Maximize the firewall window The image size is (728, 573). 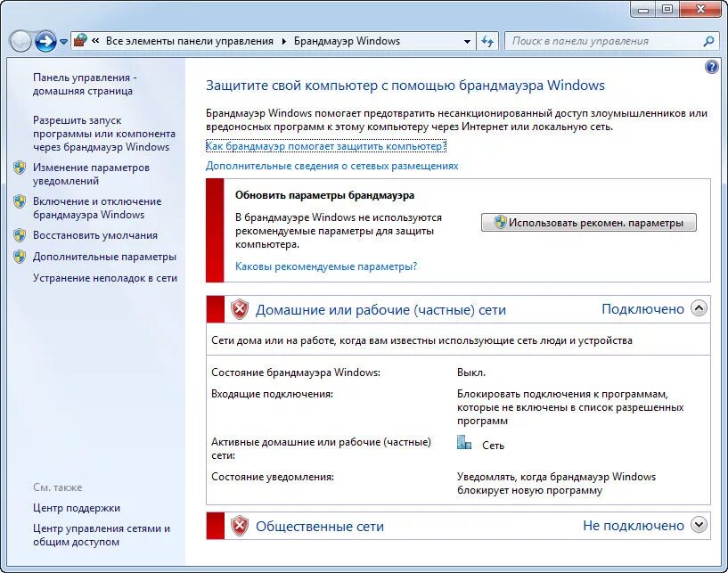[x=667, y=9]
